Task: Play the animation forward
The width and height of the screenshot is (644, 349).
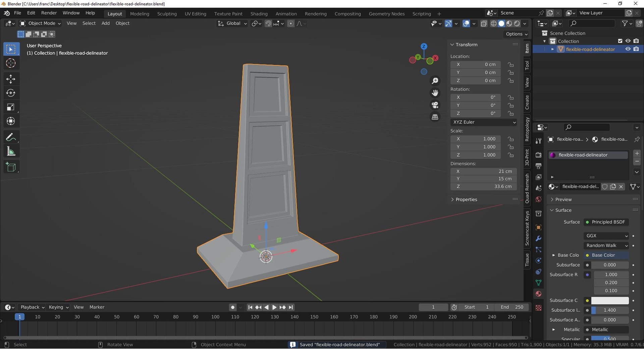Action: click(274, 307)
